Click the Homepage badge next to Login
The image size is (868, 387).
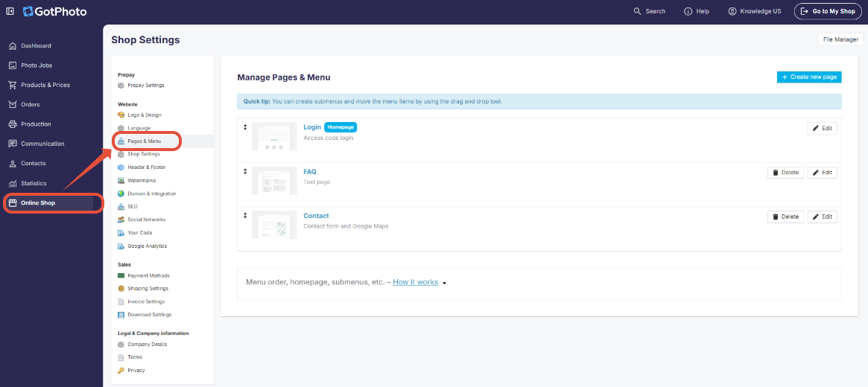340,127
